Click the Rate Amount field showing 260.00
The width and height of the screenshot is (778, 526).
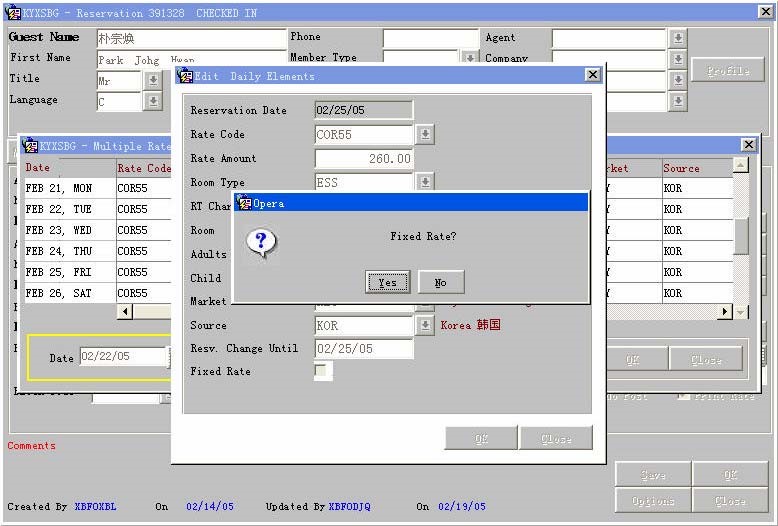[x=364, y=158]
